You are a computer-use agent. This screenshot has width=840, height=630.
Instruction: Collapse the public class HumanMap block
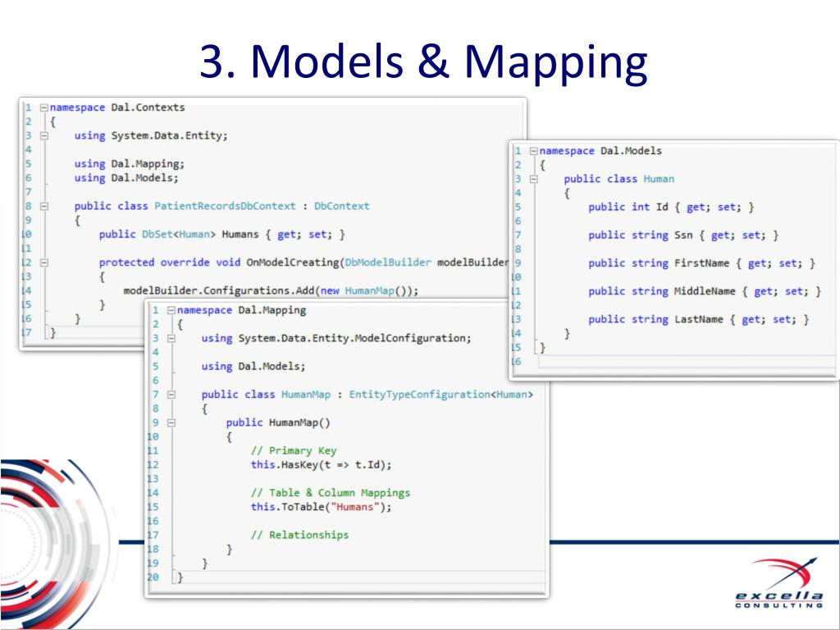point(171,395)
